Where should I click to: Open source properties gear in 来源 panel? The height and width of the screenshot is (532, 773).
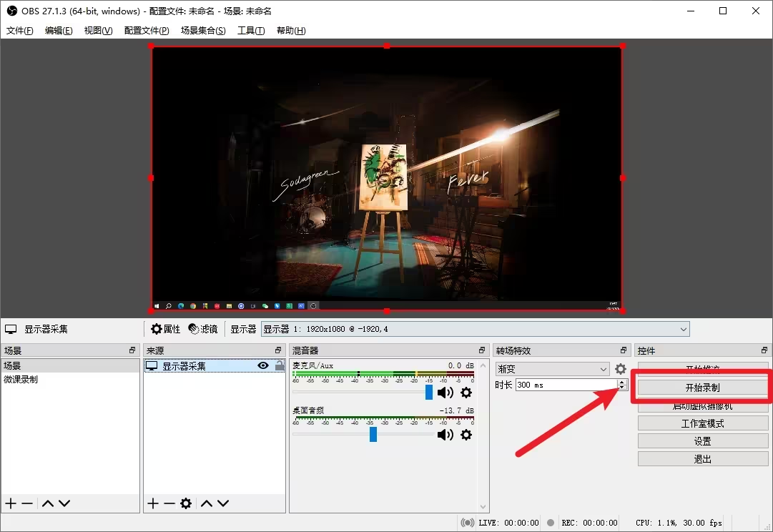pyautogui.click(x=186, y=503)
